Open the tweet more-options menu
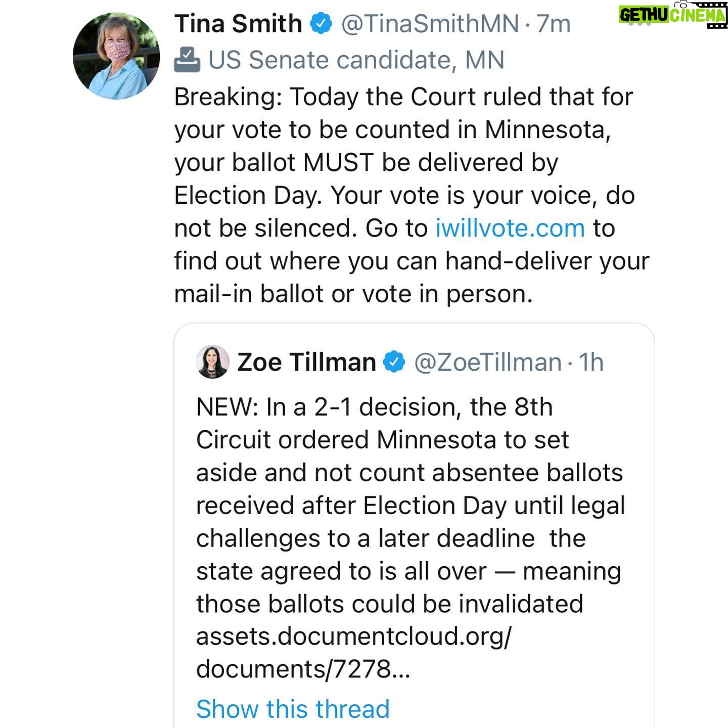728x728 pixels. tap(640, 24)
